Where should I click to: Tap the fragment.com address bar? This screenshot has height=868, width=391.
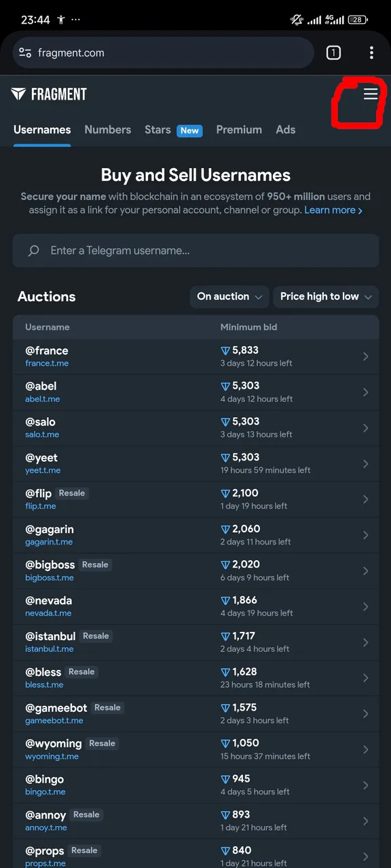point(163,53)
